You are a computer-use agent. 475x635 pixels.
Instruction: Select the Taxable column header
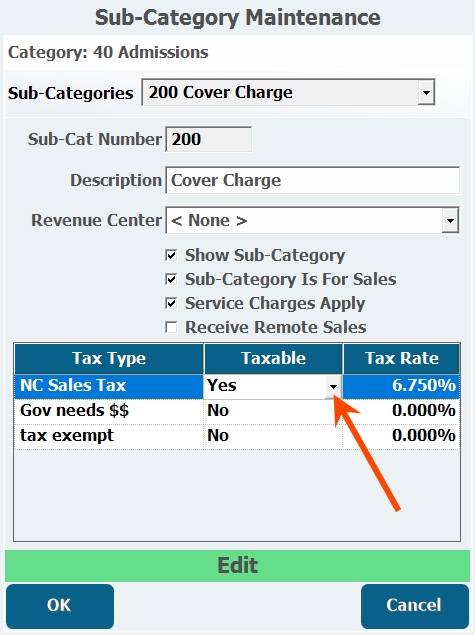click(273, 359)
